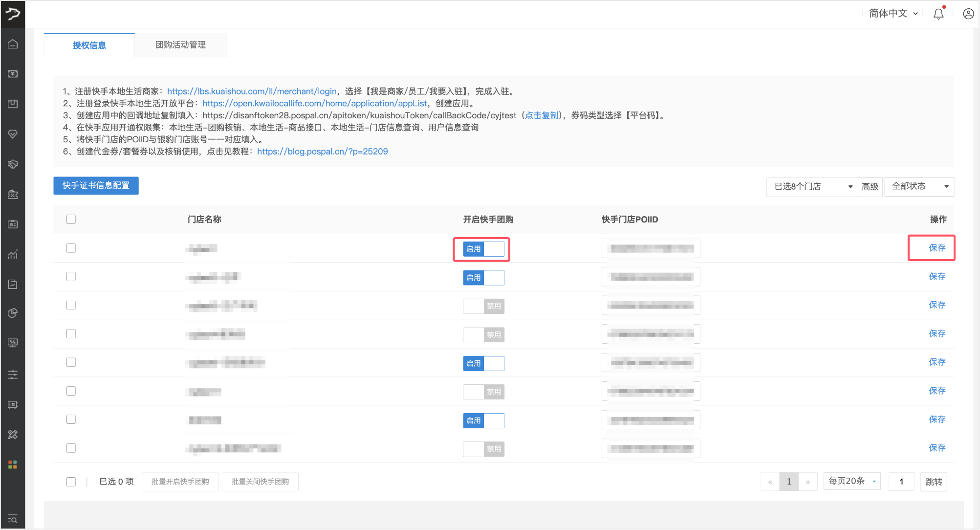
Task: Click the menu search icon at sidebar bottom
Action: tap(13, 519)
